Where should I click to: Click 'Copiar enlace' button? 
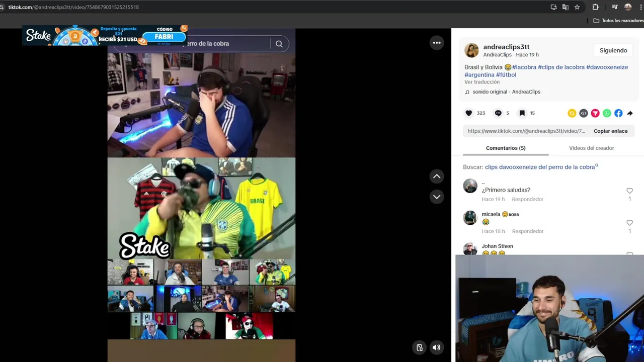tap(610, 131)
